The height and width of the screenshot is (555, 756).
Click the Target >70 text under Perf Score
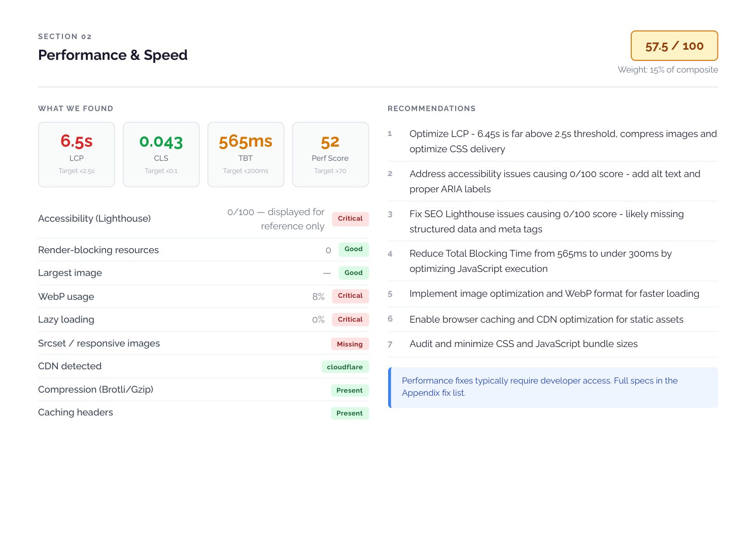pyautogui.click(x=330, y=171)
